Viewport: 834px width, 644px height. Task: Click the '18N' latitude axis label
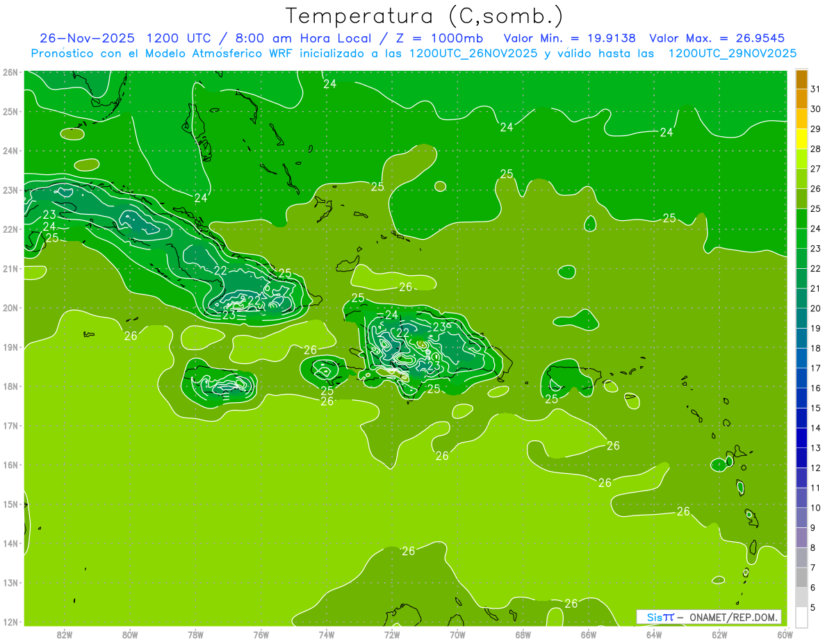pyautogui.click(x=10, y=386)
